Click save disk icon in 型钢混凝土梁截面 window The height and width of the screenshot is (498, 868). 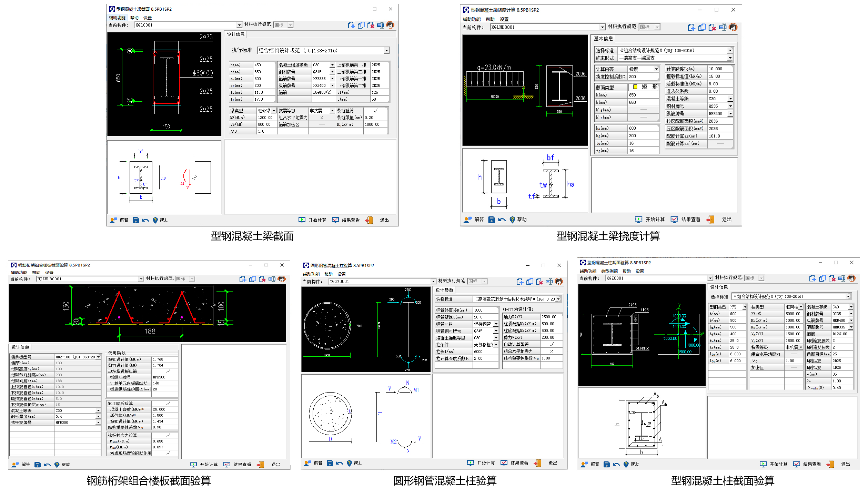[x=136, y=220]
